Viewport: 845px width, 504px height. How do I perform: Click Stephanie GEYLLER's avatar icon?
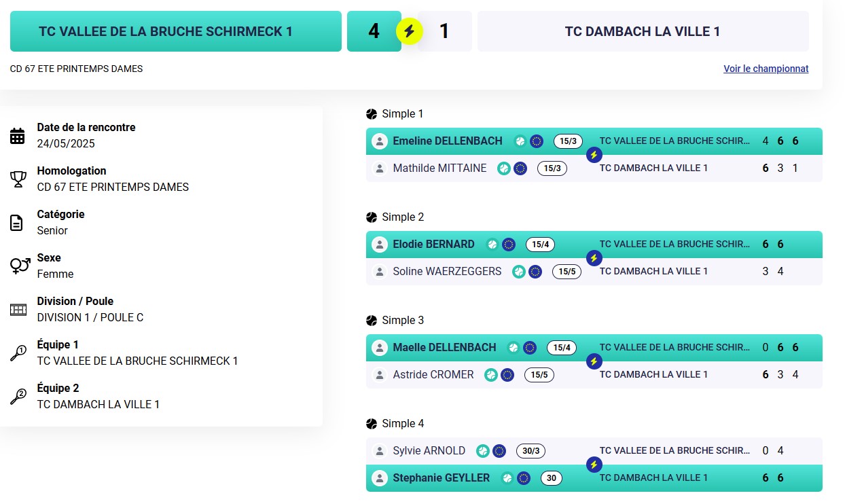click(379, 478)
